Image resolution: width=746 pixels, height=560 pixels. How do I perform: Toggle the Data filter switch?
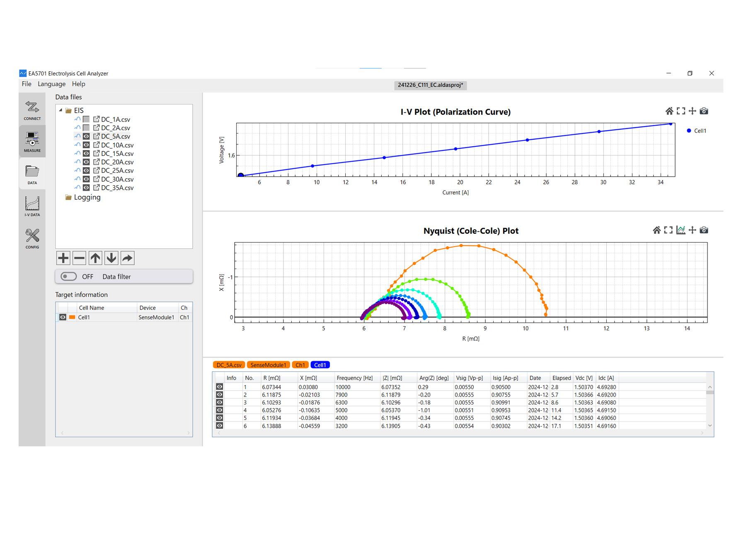pos(68,276)
